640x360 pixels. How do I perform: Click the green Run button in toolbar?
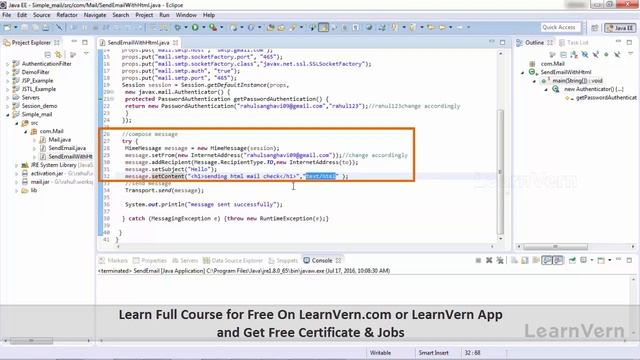tap(195, 27)
